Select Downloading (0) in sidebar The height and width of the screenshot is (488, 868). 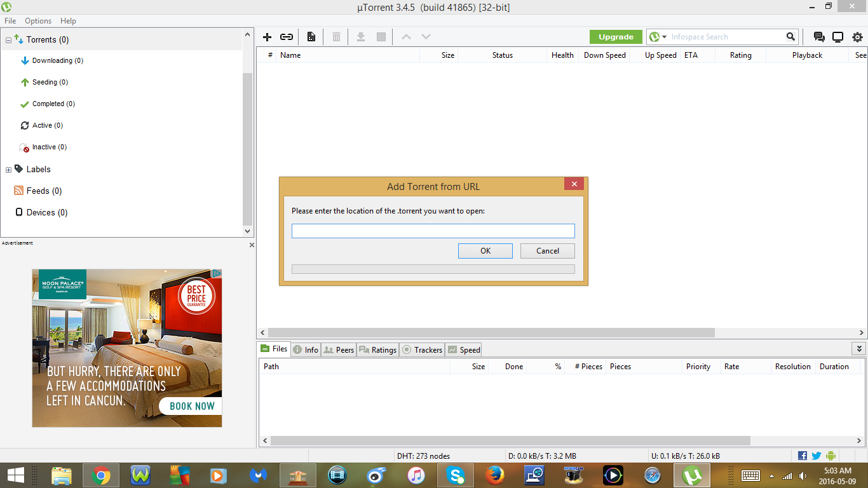(x=58, y=61)
